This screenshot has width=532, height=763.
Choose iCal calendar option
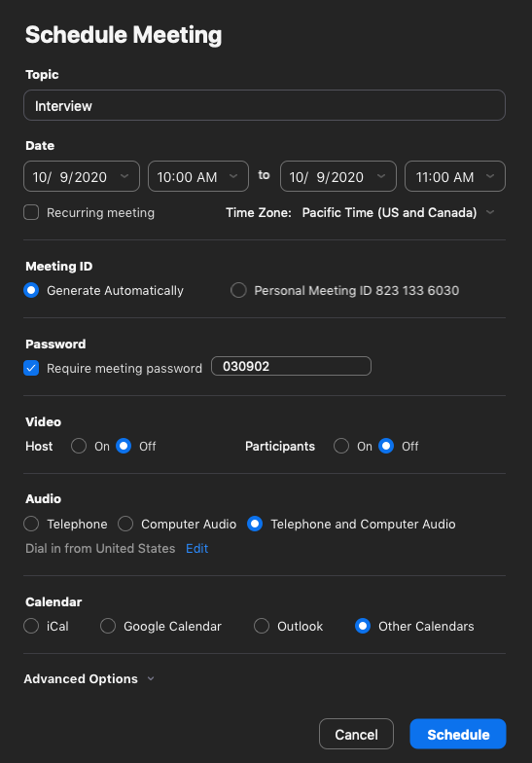[31, 627]
